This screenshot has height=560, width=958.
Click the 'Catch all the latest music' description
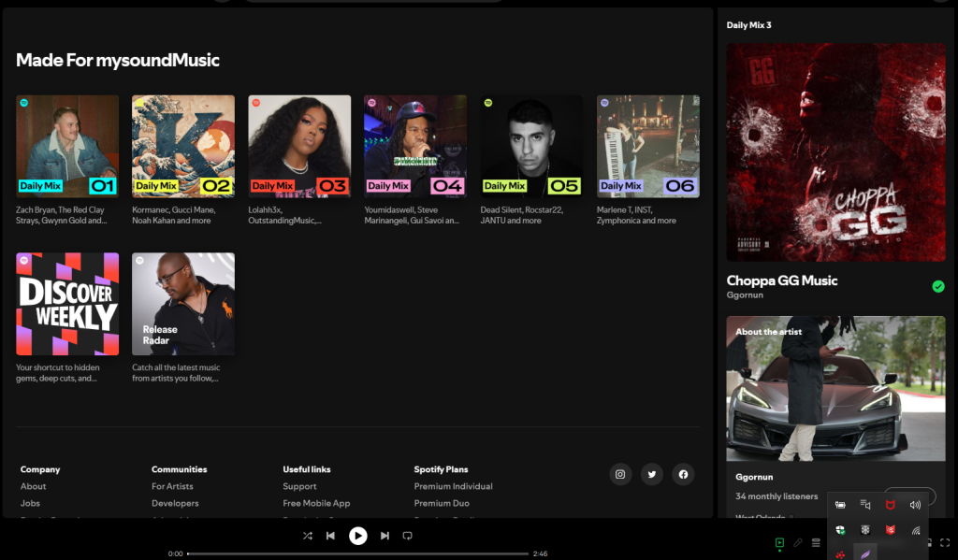(x=176, y=372)
